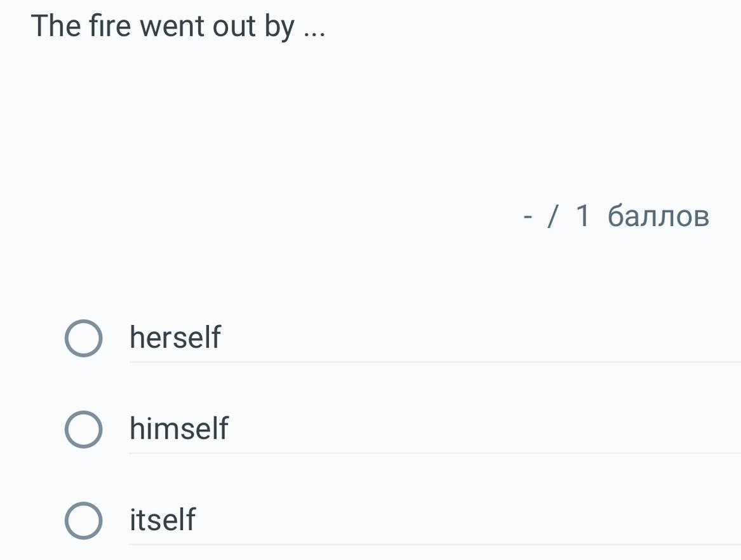Click the 'itself' answer label text
This screenshot has height=560, width=741.
pyautogui.click(x=163, y=519)
